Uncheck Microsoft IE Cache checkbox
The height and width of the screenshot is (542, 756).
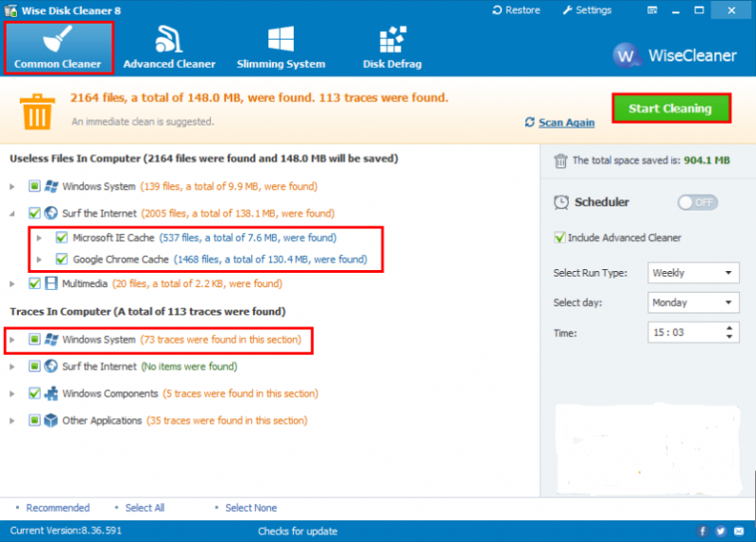[61, 237]
